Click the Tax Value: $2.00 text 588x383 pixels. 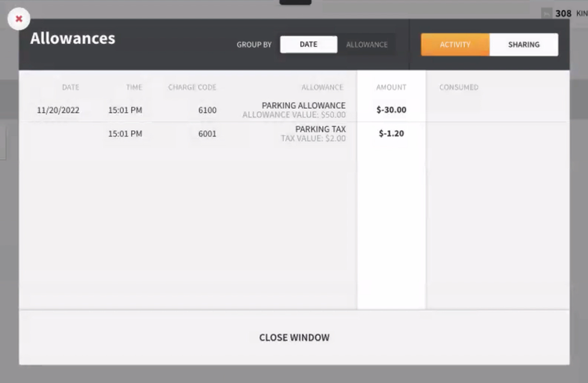point(314,139)
